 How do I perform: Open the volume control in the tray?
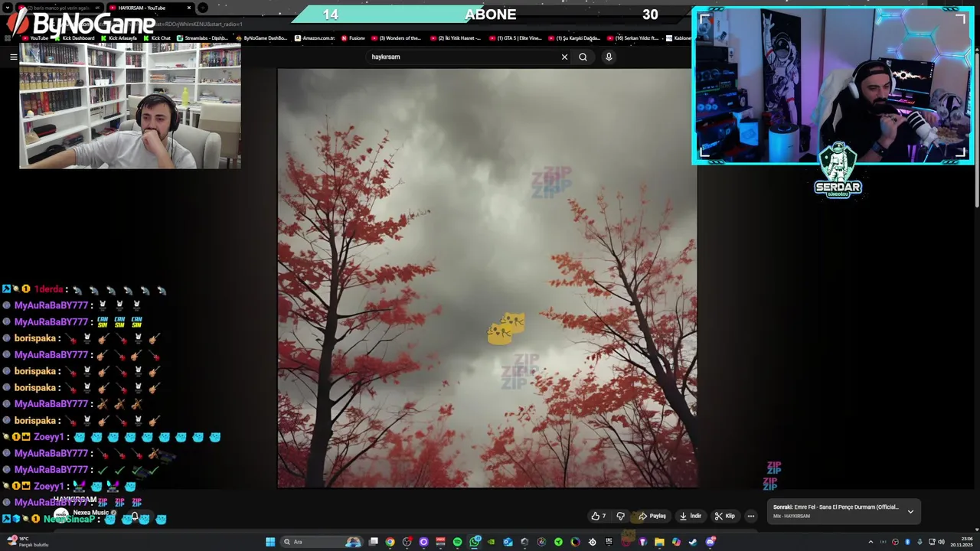(x=941, y=542)
